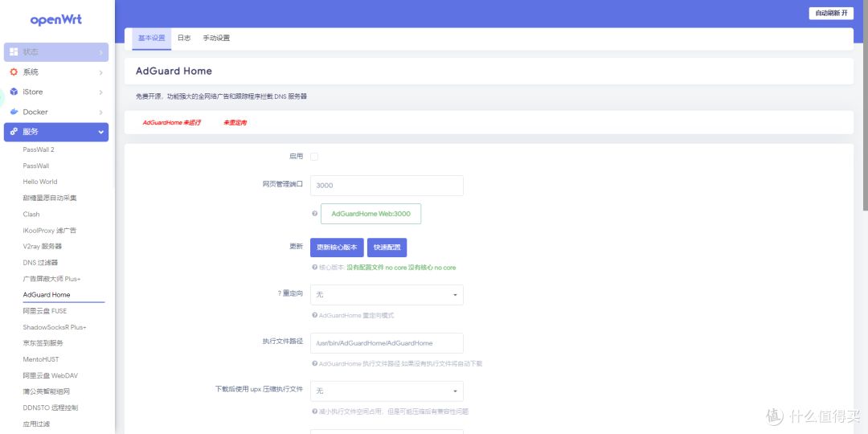868x434 pixels.
Task: Open Clash service page
Action: [31, 215]
